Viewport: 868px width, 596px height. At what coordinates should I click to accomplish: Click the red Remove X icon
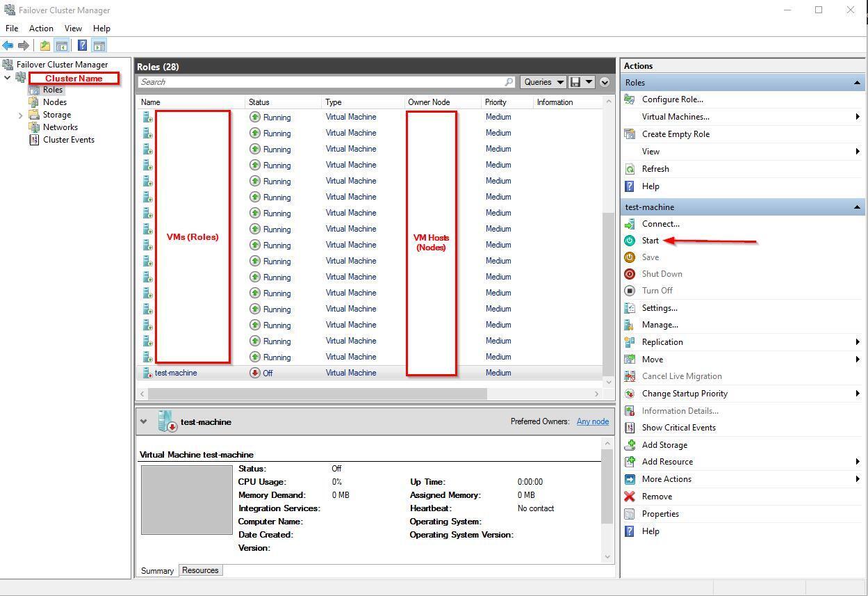[630, 497]
